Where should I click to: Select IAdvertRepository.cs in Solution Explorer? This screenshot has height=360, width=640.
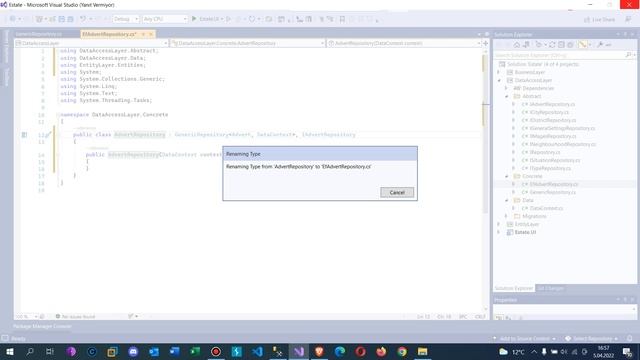[x=552, y=104]
